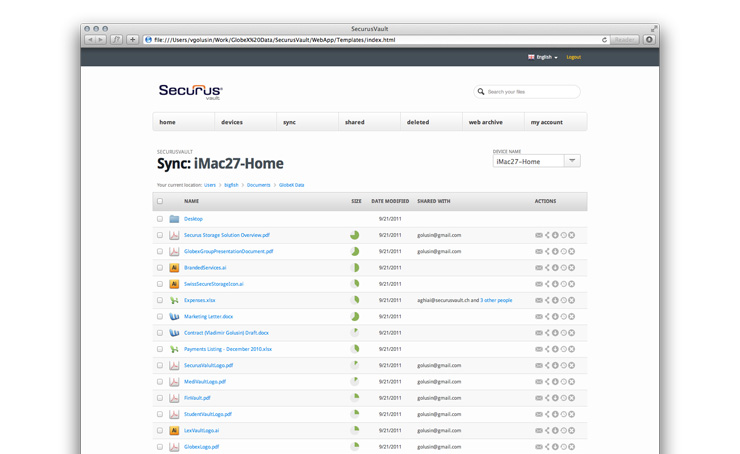Select the FinVault.pdf checkbox
740x454 pixels.
(160, 398)
